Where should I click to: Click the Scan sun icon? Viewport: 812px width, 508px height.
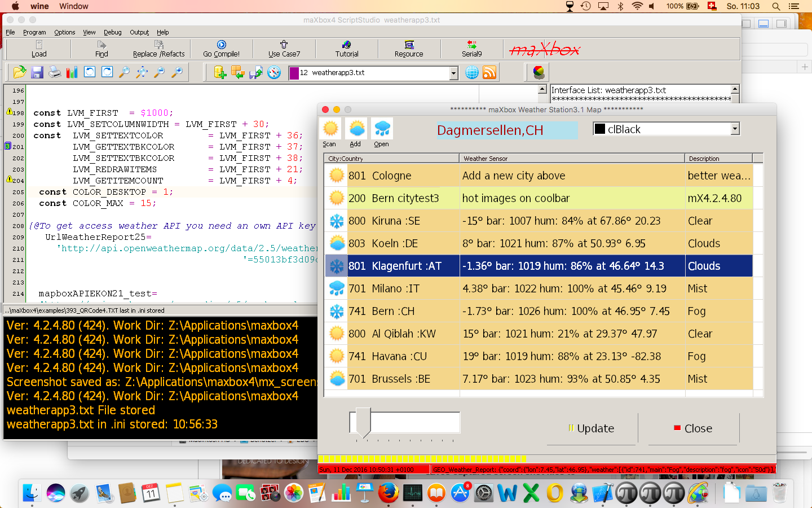330,129
